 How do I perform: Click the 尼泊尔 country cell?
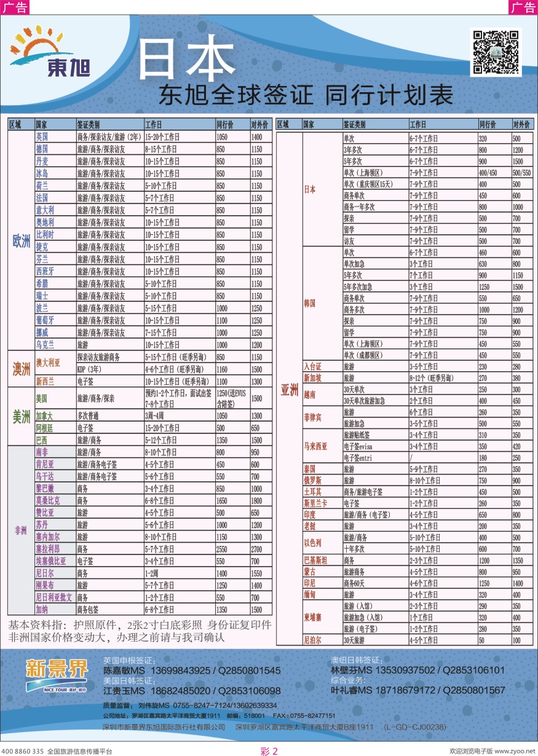point(322,640)
